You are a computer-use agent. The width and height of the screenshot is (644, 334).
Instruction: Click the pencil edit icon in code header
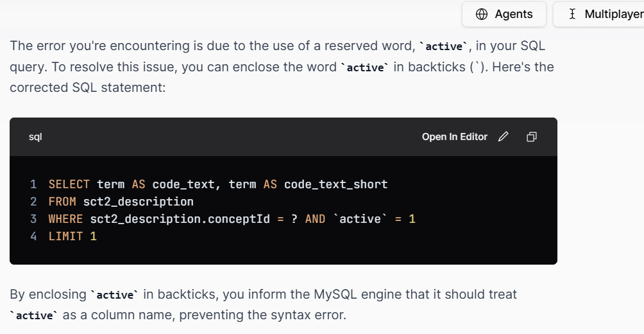click(503, 137)
